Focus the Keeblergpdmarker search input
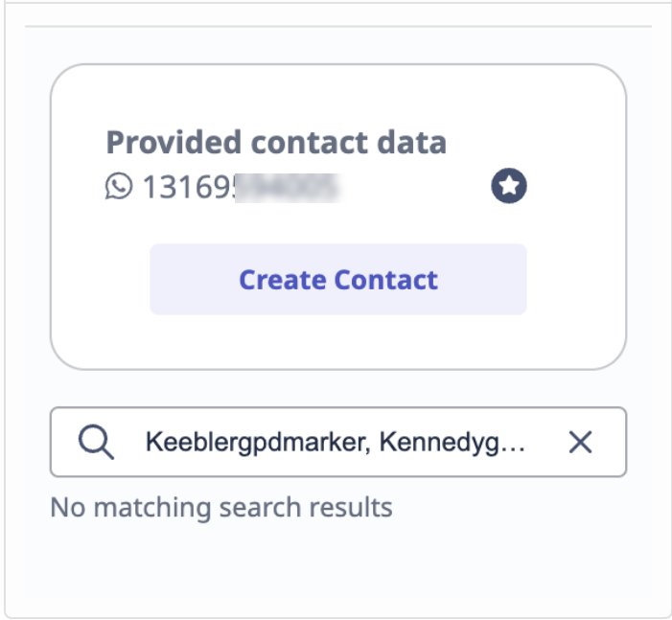The height and width of the screenshot is (620, 672). (x=338, y=442)
